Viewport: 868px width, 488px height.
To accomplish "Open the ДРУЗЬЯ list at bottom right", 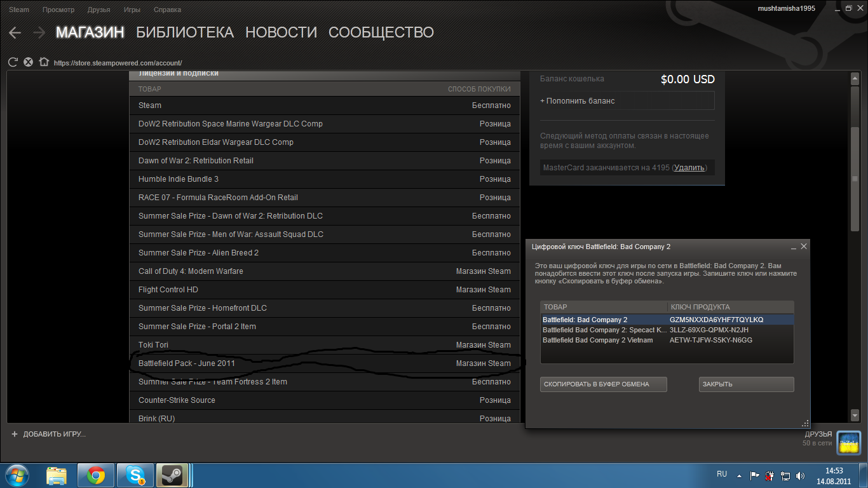I will pos(818,434).
